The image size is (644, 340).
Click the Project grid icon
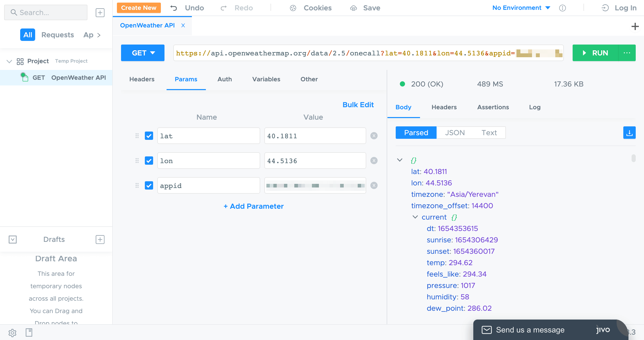pos(20,61)
